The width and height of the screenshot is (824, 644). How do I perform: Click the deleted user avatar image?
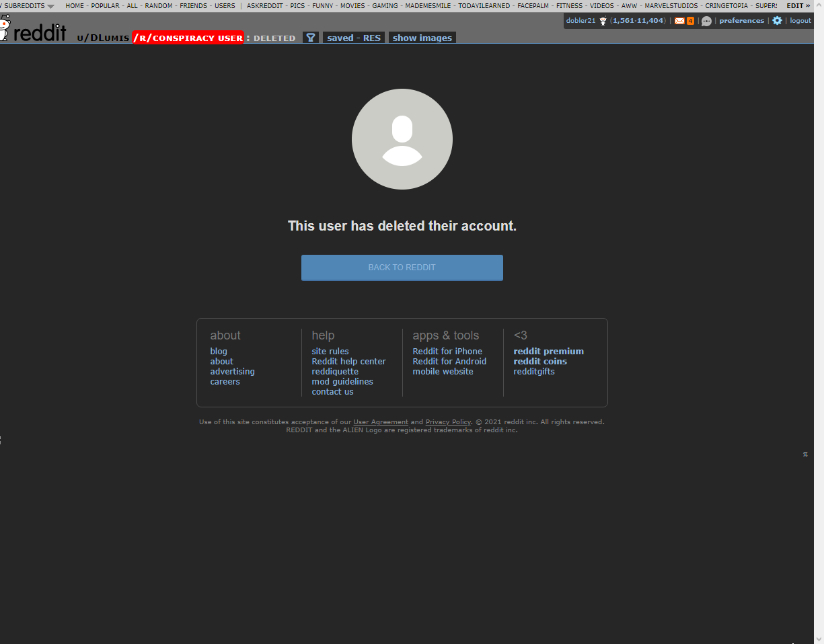click(402, 139)
